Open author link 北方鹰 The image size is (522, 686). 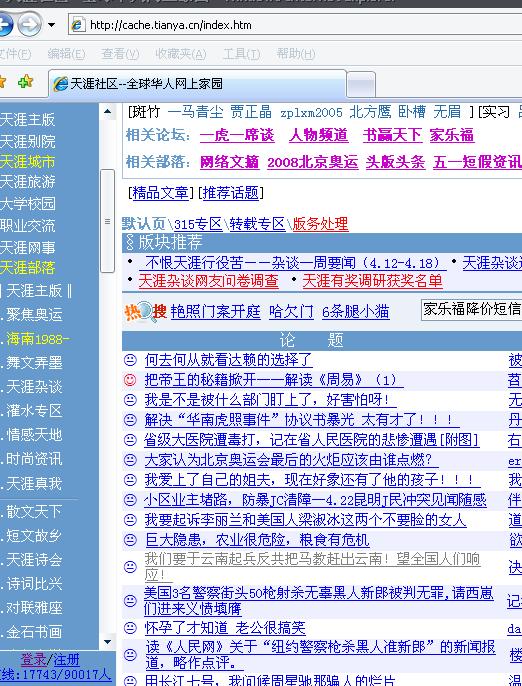370,112
